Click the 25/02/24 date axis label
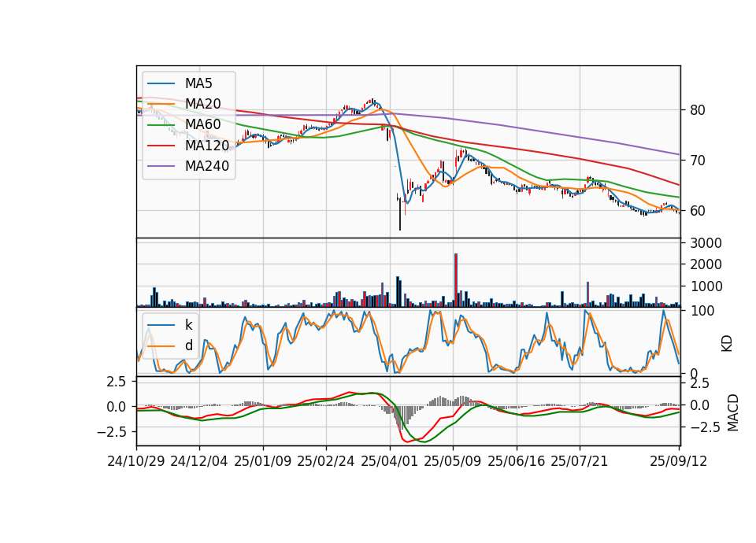The height and width of the screenshot is (543, 756). 326,461
